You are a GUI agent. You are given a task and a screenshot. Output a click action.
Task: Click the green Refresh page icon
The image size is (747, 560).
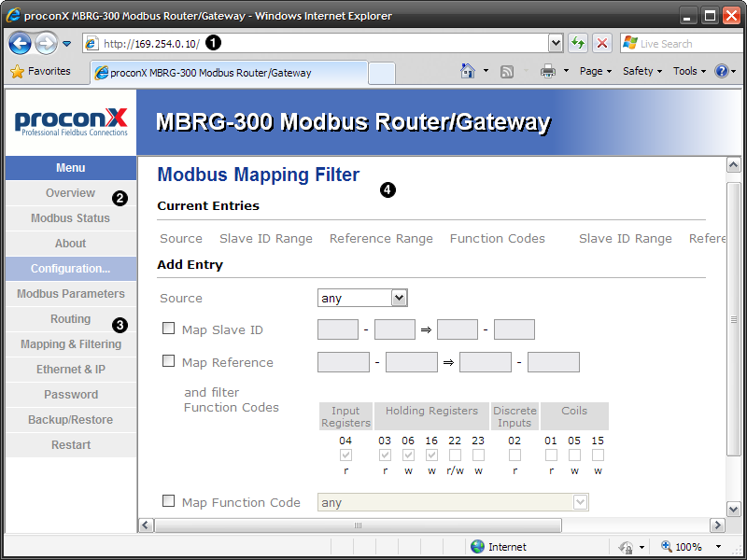click(578, 44)
